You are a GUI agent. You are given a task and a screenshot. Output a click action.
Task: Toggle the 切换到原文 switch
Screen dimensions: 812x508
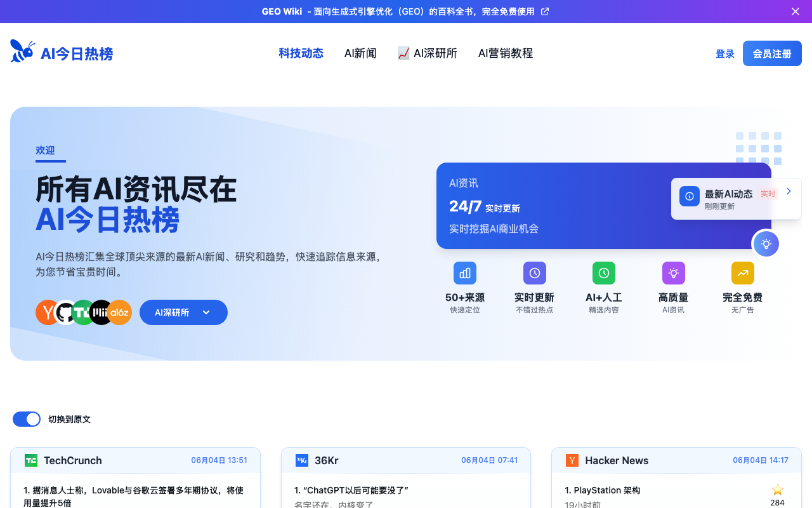click(x=27, y=419)
